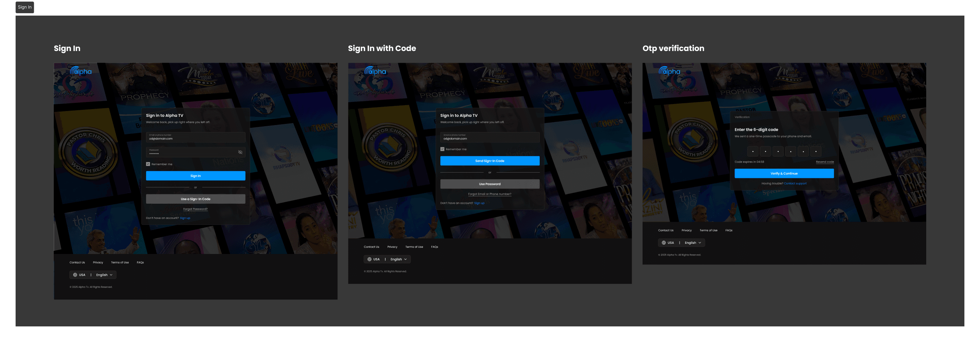Viewport: 980px width, 342px height.
Task: Open Forgot Email or Phone number? link
Action: click(490, 194)
